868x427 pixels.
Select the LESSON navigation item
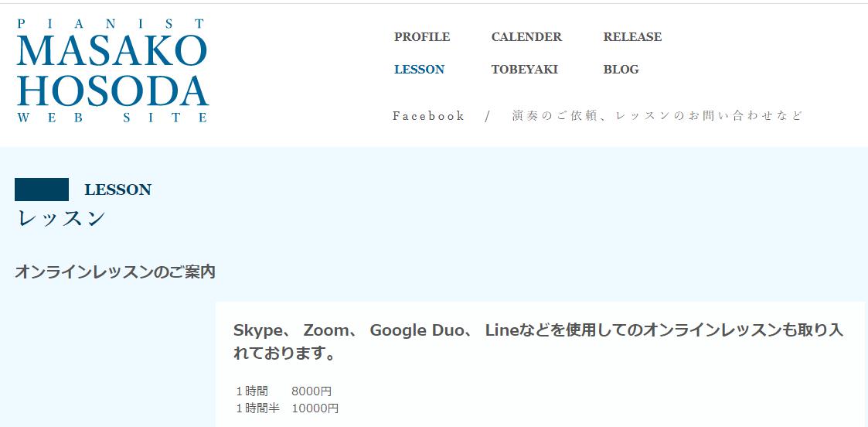(419, 70)
